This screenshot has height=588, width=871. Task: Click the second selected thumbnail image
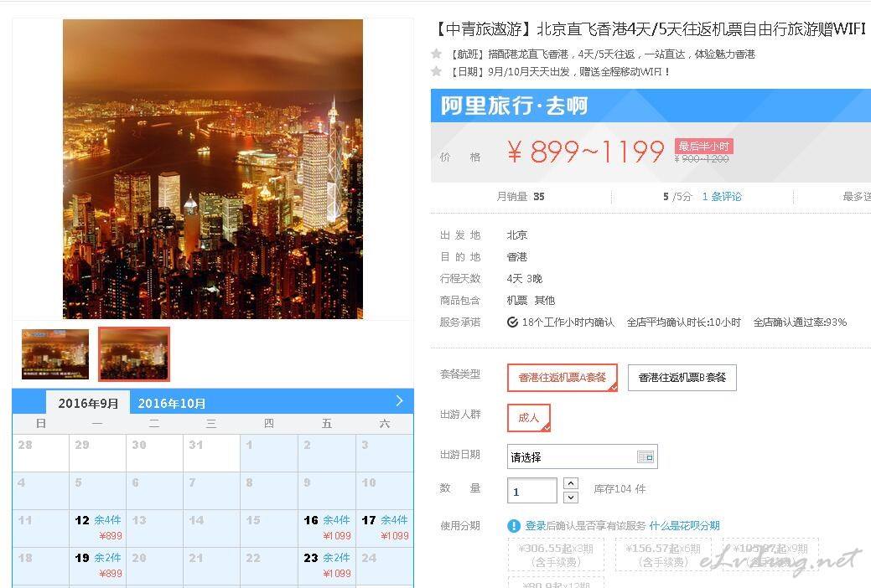tap(134, 354)
